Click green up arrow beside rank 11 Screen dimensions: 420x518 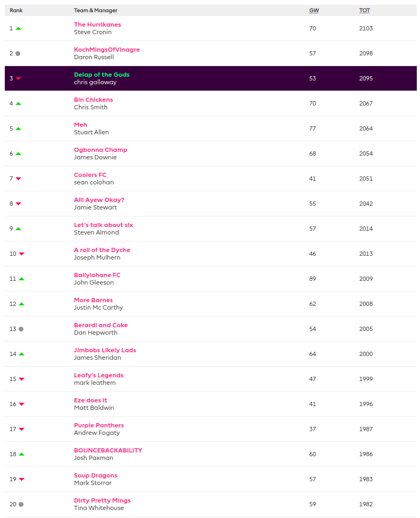(21, 279)
